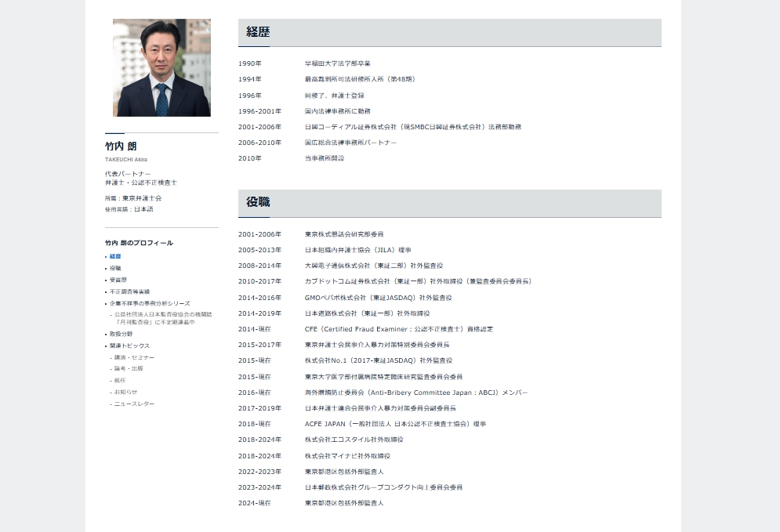Click the GMOペパボ株式会社 社外監査役 entry
780x532 pixels.
point(379,298)
